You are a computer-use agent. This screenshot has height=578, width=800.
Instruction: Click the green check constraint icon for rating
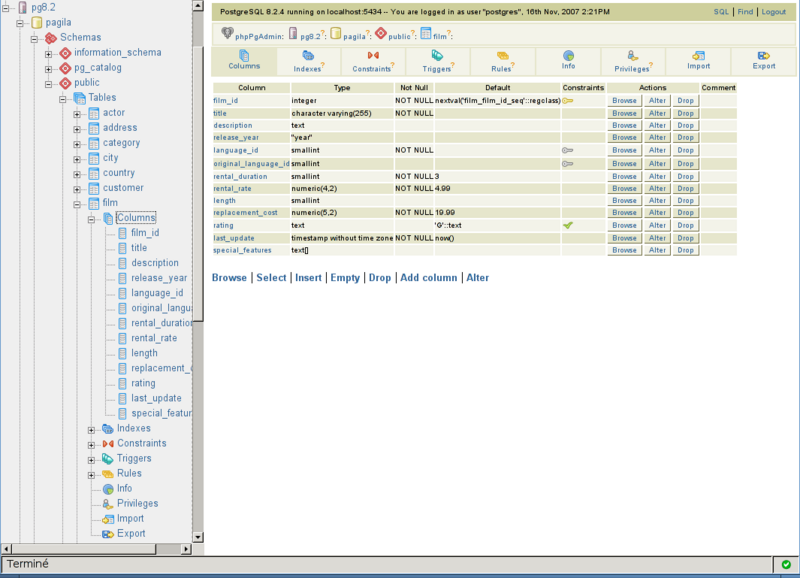pyautogui.click(x=568, y=225)
